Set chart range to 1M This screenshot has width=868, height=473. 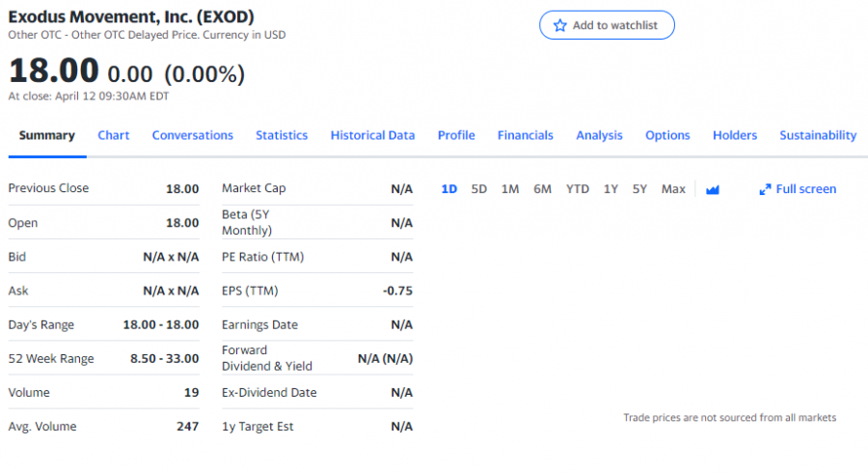pos(510,189)
